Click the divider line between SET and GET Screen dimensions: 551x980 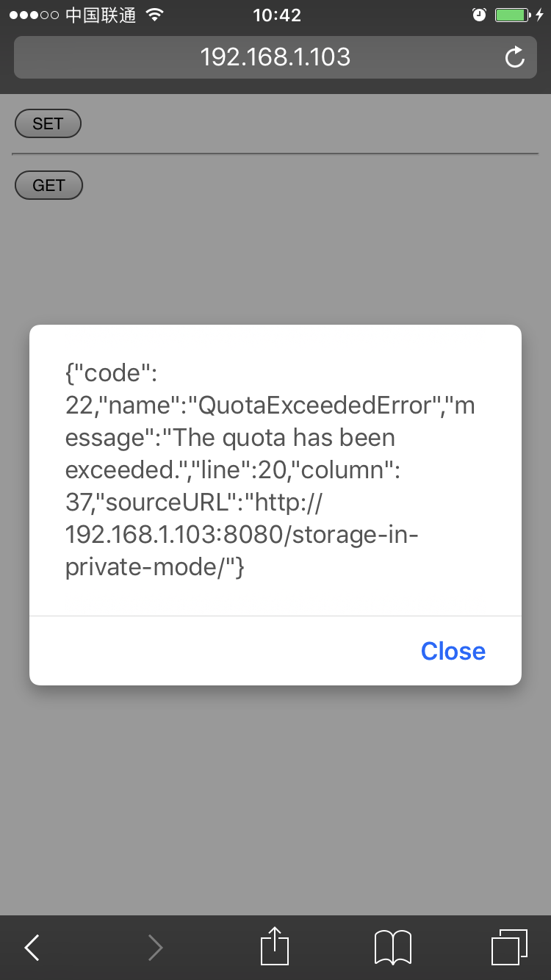[275, 154]
